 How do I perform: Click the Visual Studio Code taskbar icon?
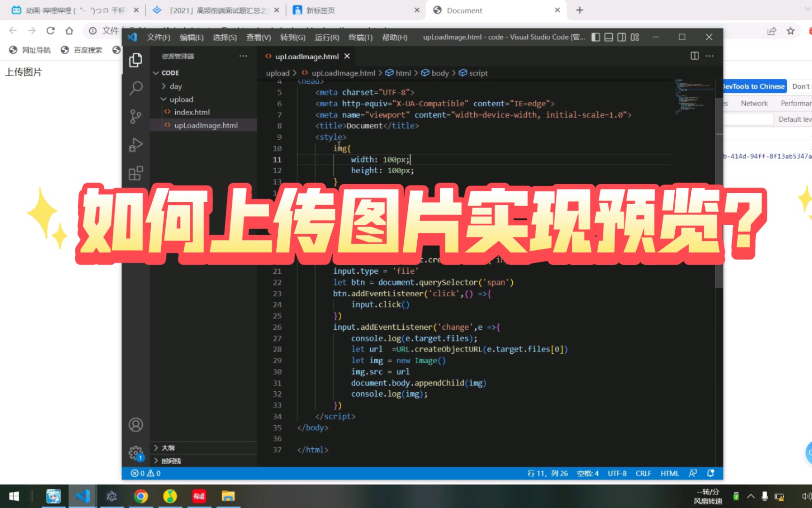point(82,496)
